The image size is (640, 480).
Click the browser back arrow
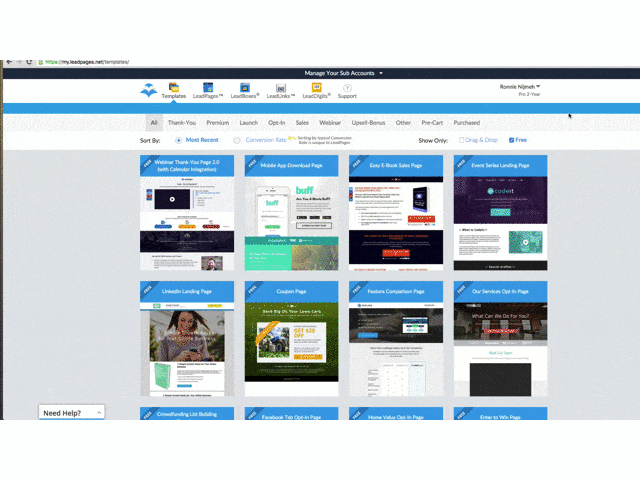[x=9, y=62]
